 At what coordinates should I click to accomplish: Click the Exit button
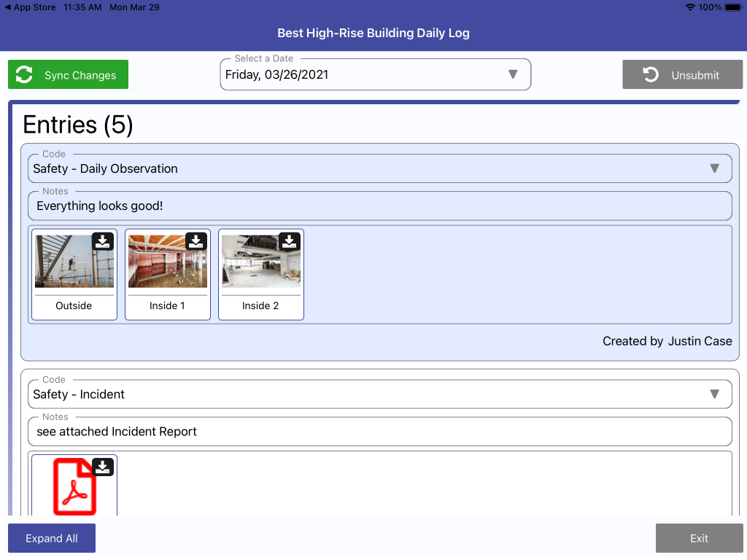pos(699,538)
